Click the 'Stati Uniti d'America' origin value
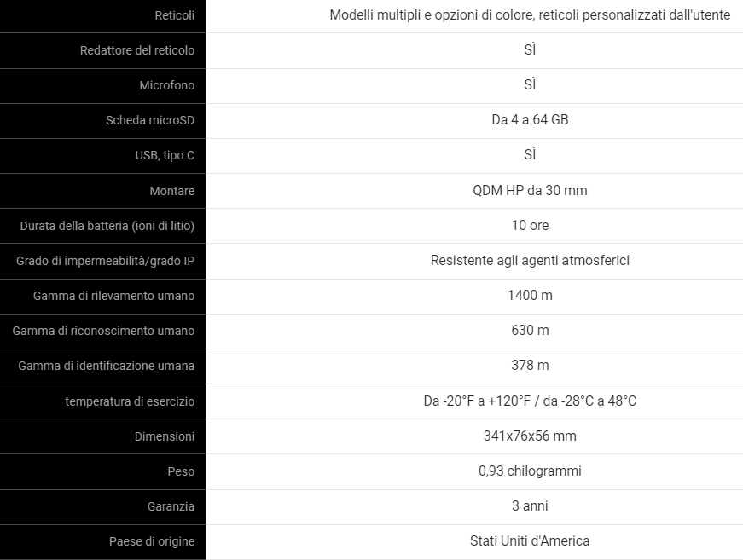The image size is (743, 560). (530, 541)
